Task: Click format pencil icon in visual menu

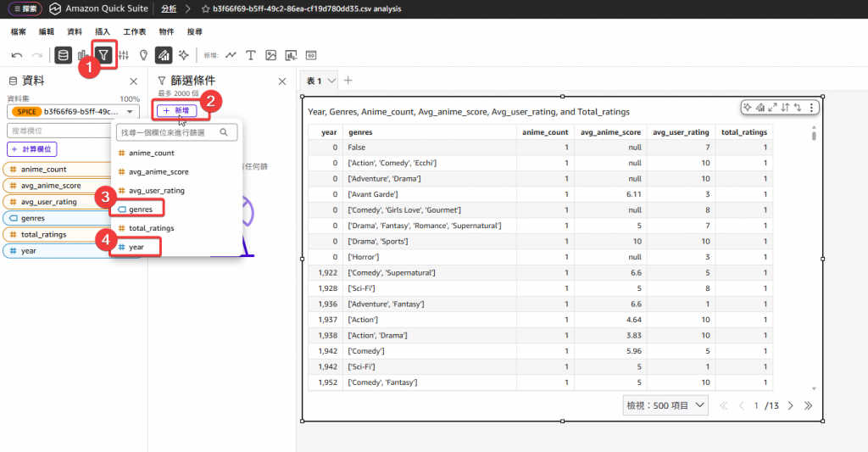Action: coord(760,108)
